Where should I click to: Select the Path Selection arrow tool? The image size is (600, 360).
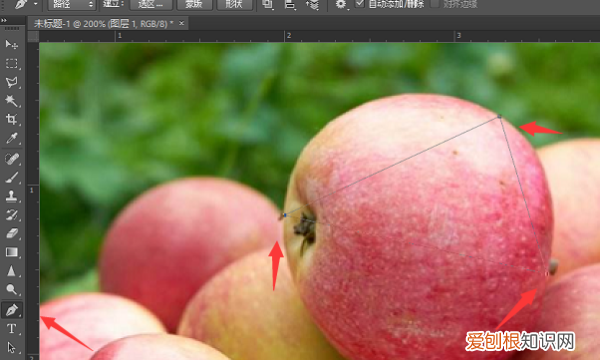11,347
